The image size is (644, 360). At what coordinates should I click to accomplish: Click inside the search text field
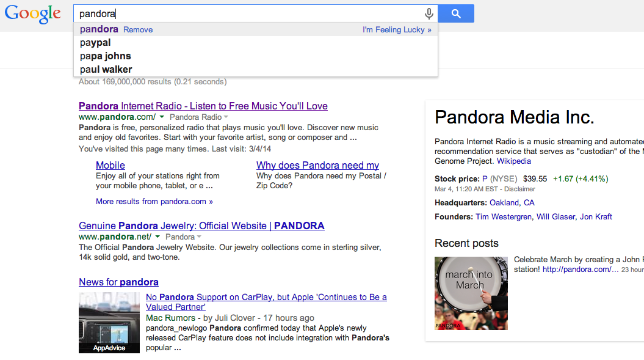pos(244,14)
